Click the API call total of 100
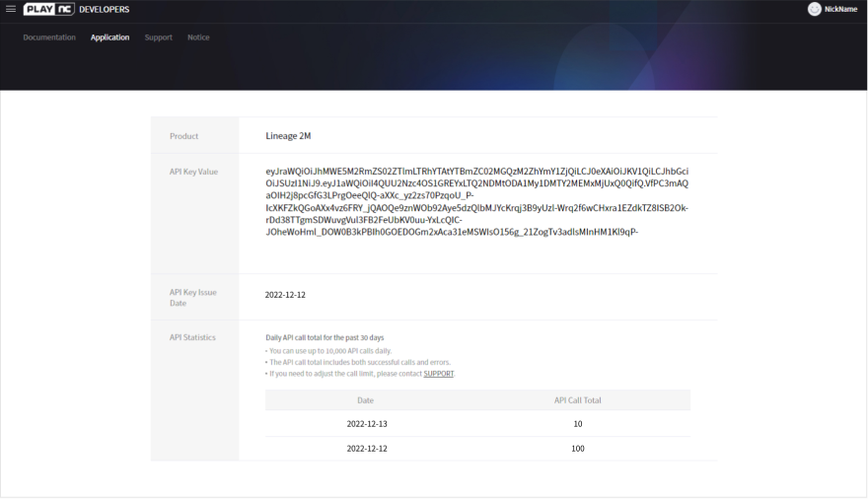Image resolution: width=868 pixels, height=499 pixels. point(577,449)
